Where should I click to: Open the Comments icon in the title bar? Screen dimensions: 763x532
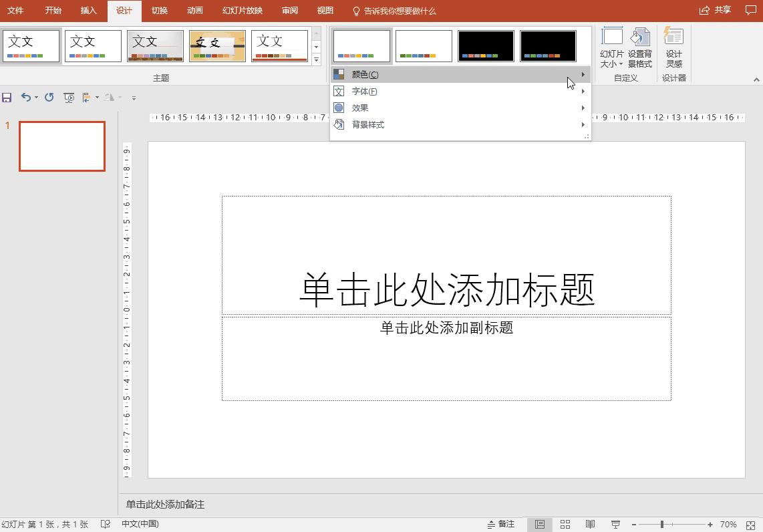tap(751, 11)
